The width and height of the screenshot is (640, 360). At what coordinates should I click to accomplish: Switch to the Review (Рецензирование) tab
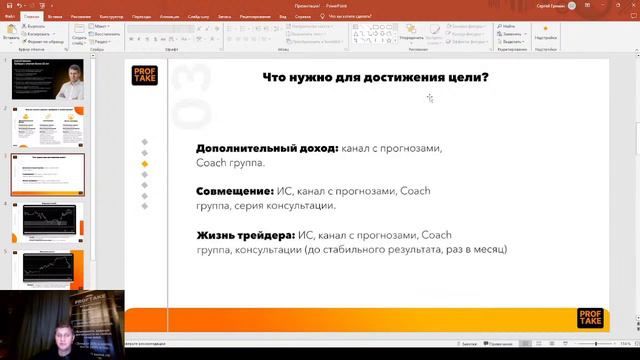pyautogui.click(x=255, y=17)
